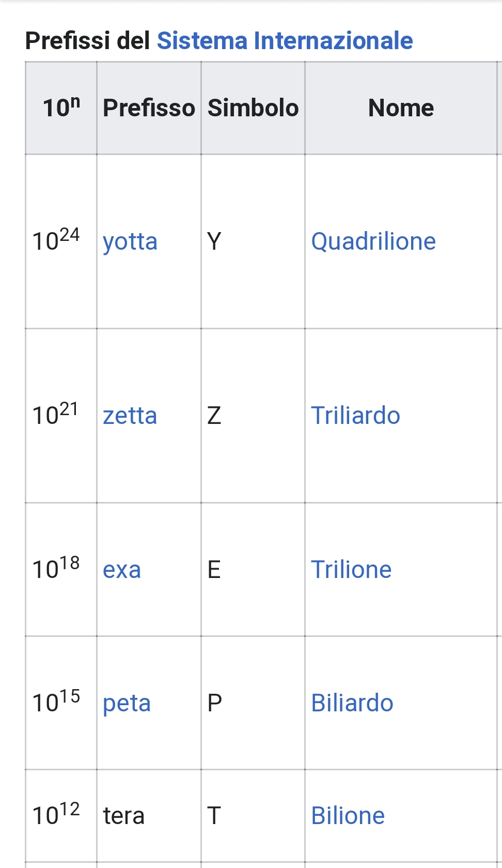Click the Prefisso column header
502x868 pixels.
point(149,108)
